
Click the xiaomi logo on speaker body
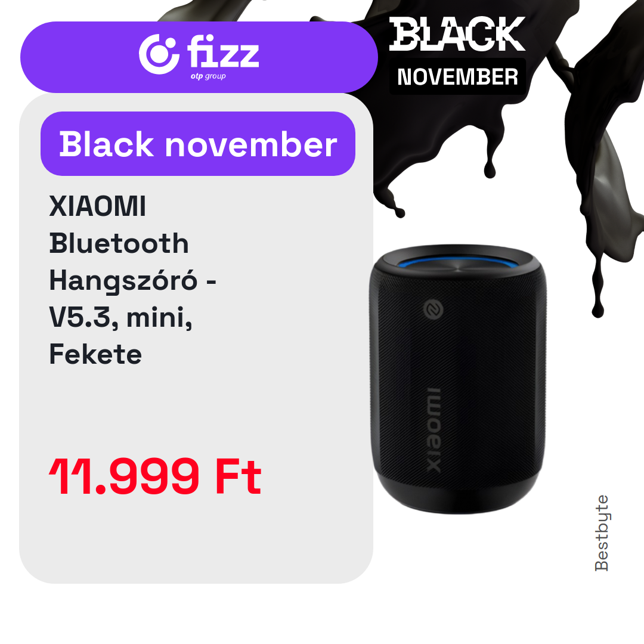coord(434,430)
